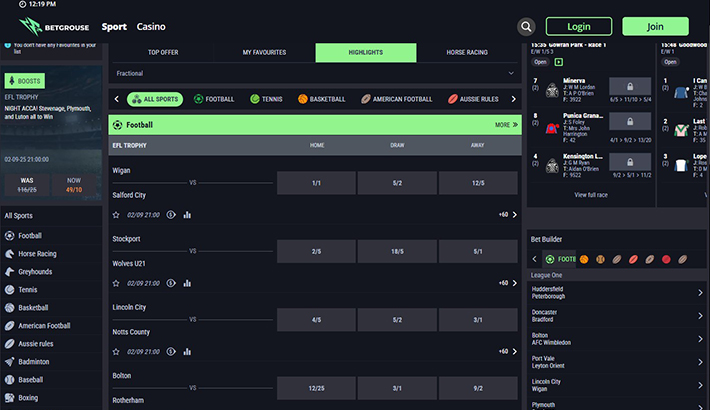This screenshot has width=710, height=410.
Task: Toggle favourite star for Stockport match
Action: pos(116,283)
